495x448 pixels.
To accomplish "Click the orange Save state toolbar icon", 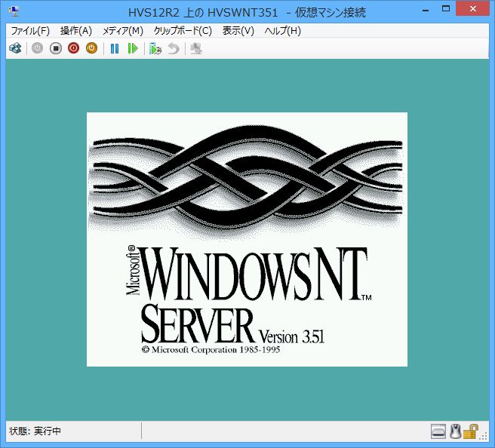I will tap(91, 48).
